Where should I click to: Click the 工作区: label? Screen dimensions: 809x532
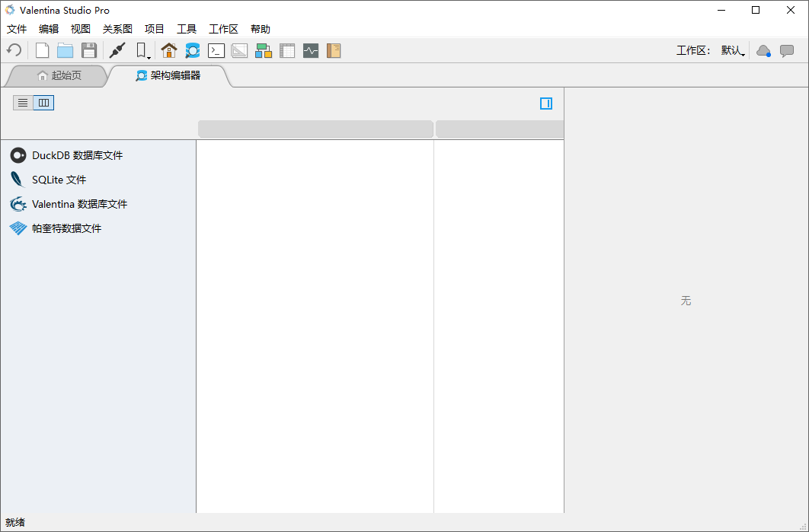693,50
